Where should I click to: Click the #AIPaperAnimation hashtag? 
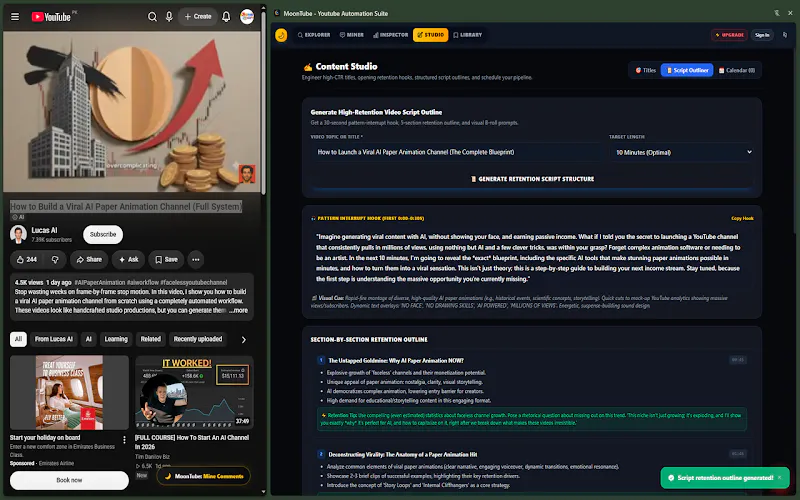tap(99, 282)
